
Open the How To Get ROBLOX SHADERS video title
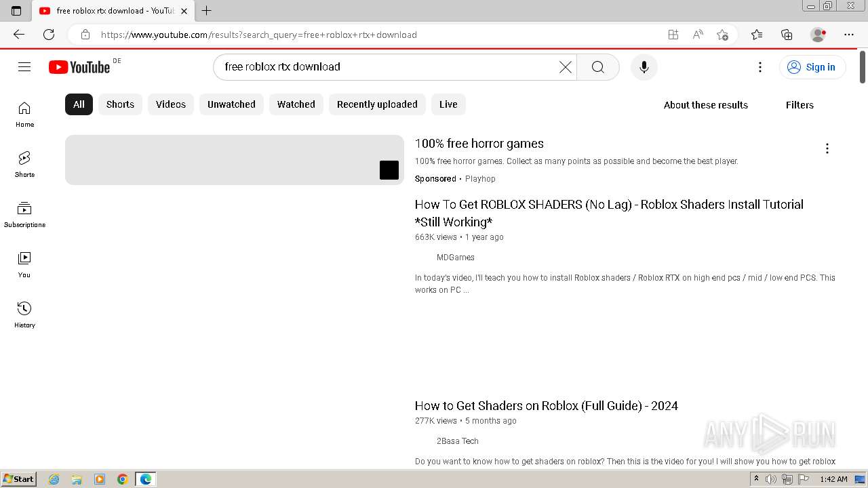coord(609,213)
